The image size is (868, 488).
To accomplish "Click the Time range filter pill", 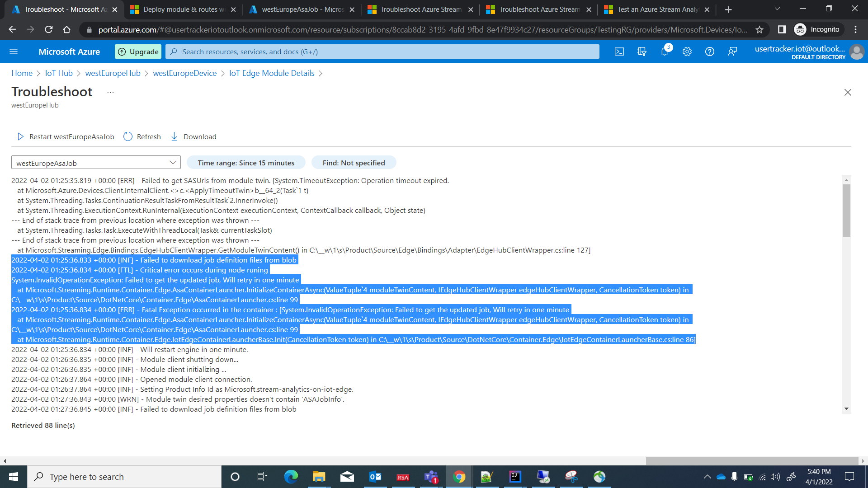I will click(246, 163).
